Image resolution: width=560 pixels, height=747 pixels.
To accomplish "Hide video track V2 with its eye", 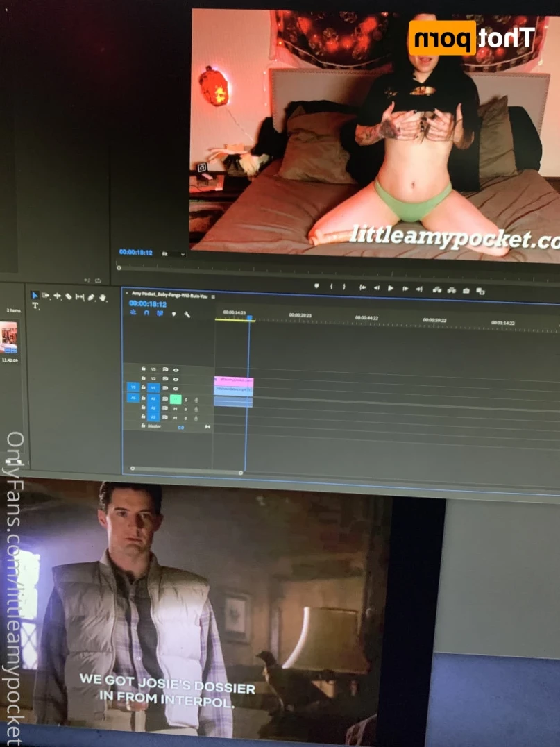I will 176,379.
